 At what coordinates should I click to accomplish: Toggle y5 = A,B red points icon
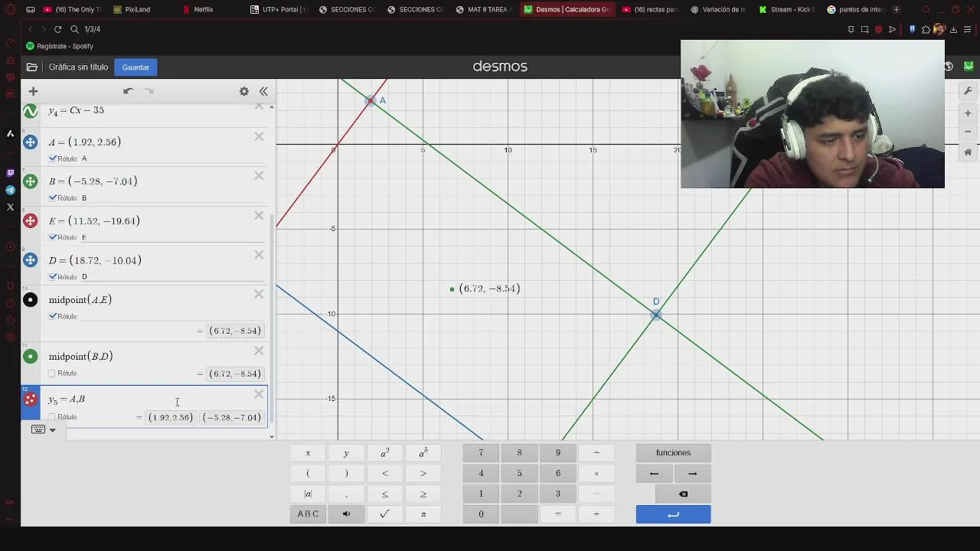(31, 399)
